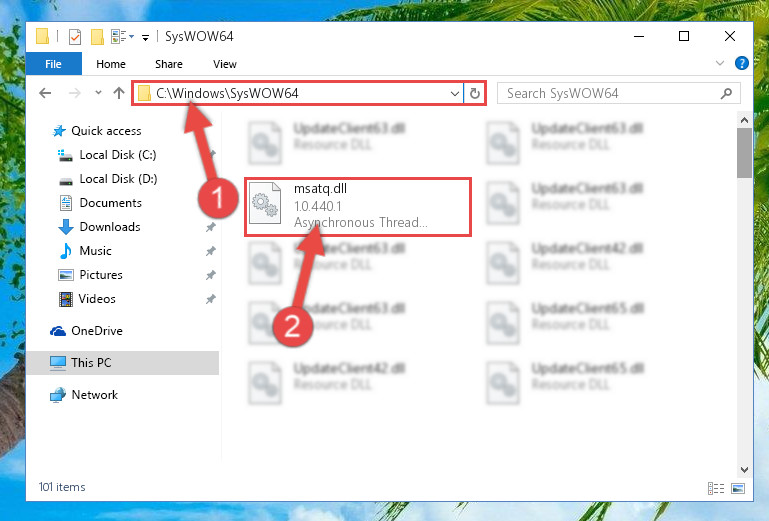Image resolution: width=769 pixels, height=521 pixels.
Task: Go up one folder level arrow
Action: tap(119, 93)
